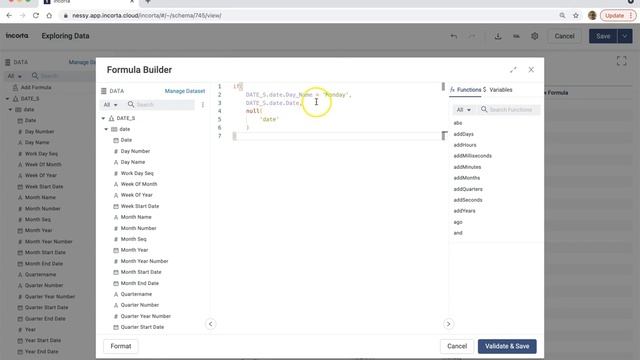640x360 pixels.
Task: Expand the Formula Builder to full screen
Action: pos(513,70)
